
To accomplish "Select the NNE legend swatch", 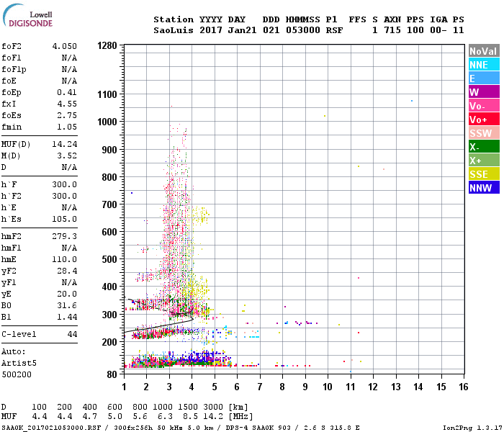I will (x=484, y=65).
